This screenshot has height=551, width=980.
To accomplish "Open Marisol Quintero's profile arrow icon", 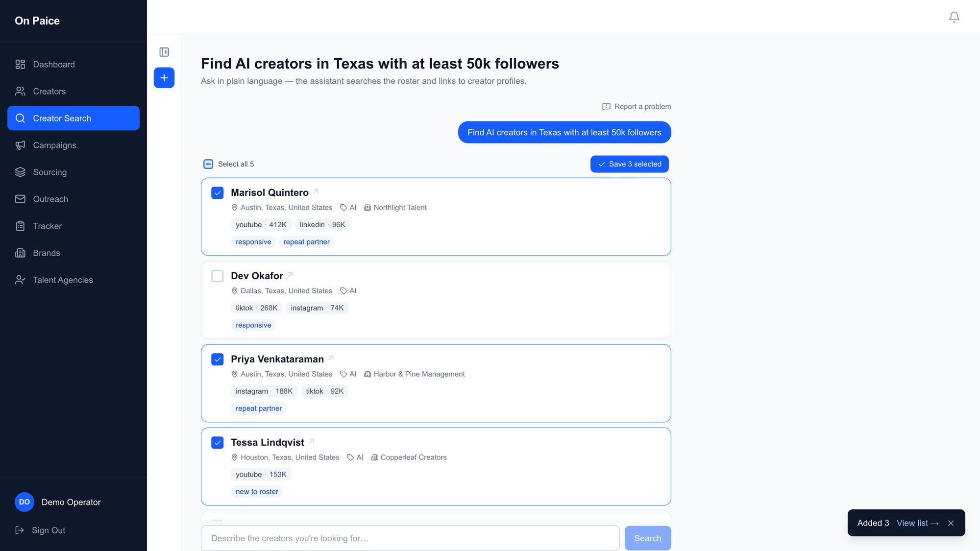I will click(316, 192).
